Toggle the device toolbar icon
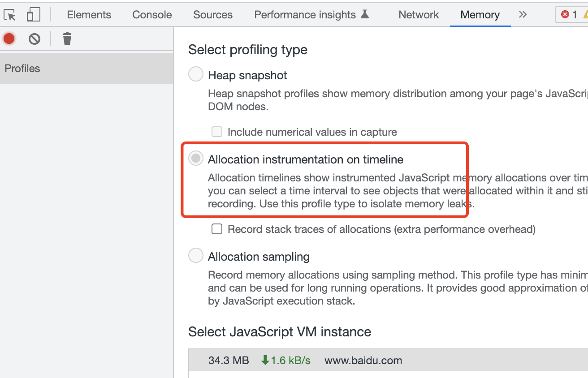 (33, 15)
